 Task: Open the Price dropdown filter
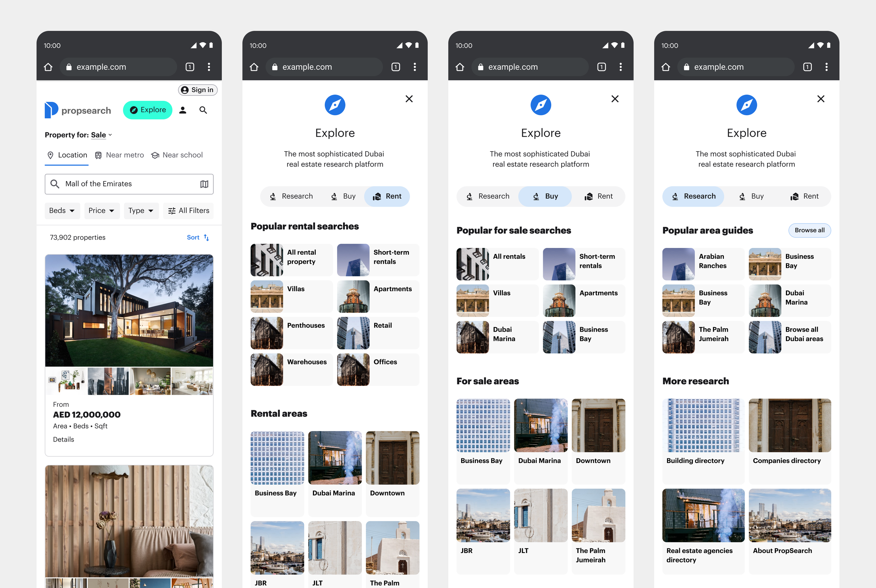point(101,211)
